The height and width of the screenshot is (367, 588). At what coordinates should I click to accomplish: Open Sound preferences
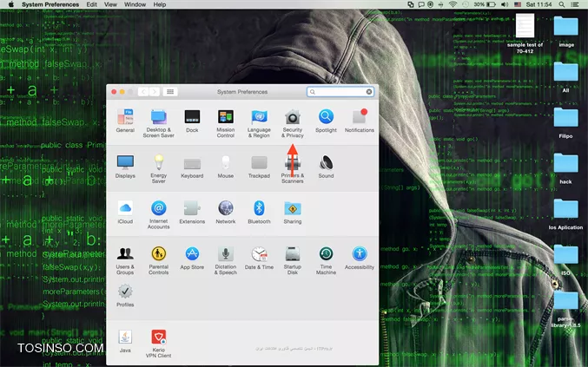pyautogui.click(x=326, y=167)
